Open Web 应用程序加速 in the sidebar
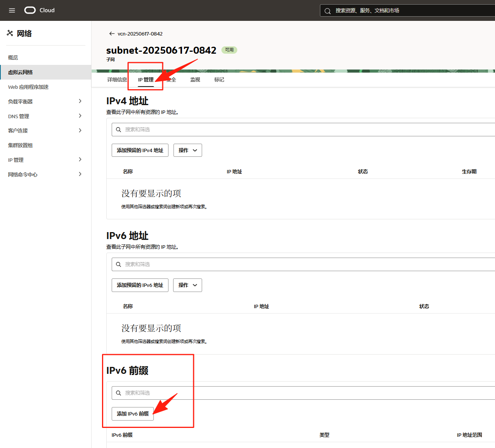Viewport: 495px width, 448px height. tap(28, 87)
